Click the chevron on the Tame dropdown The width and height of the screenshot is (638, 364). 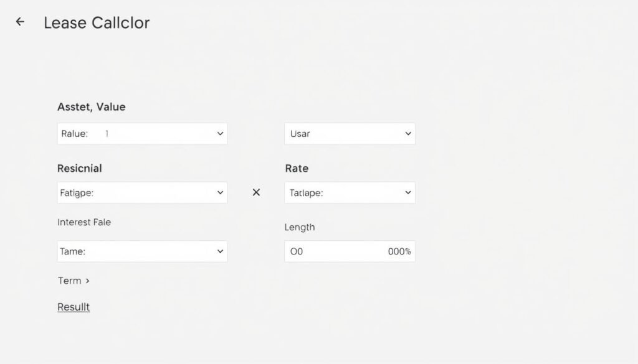(x=219, y=251)
